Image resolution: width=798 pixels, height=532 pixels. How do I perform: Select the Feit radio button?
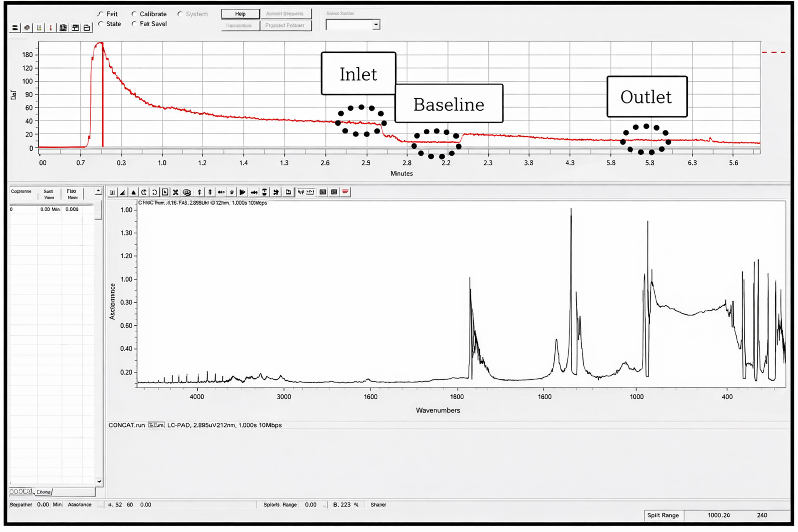click(x=100, y=14)
